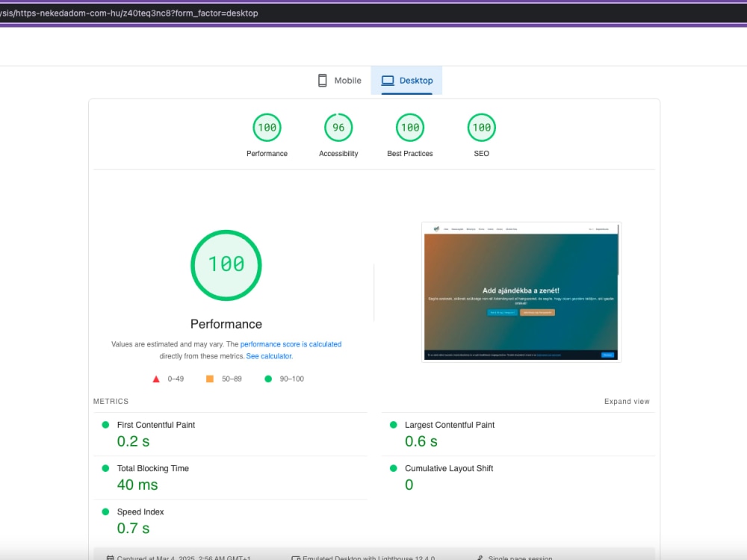Click the green dot beside Speed Index
The image size is (747, 560).
(106, 512)
